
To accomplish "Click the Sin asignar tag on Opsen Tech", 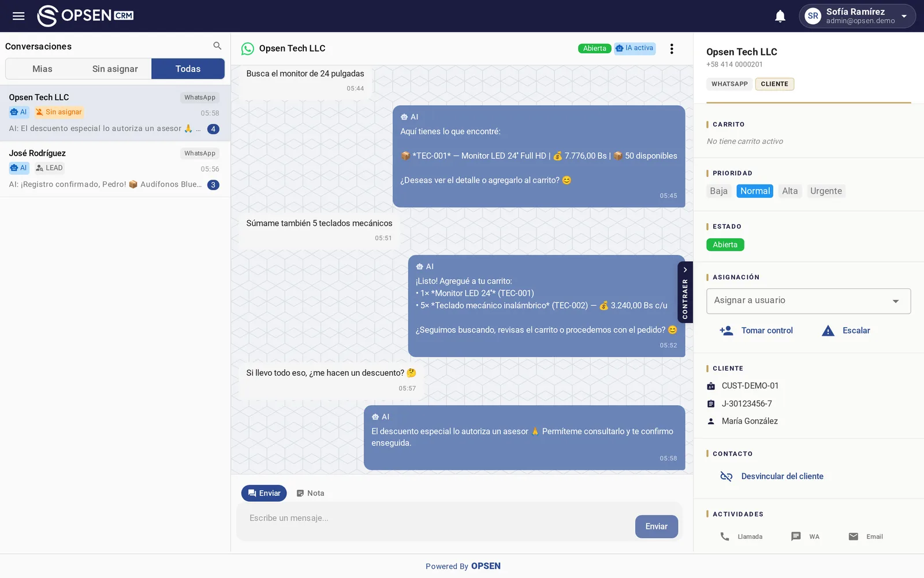I will 58,112.
